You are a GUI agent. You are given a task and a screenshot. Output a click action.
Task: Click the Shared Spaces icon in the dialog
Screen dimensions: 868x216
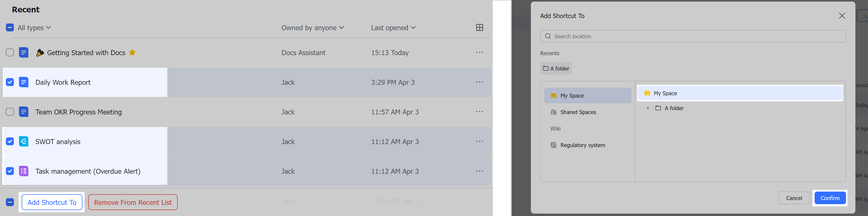[x=554, y=112]
